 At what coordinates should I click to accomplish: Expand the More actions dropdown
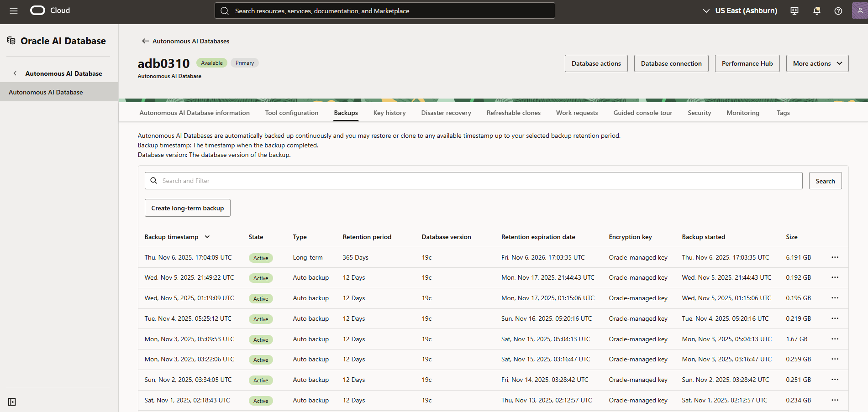click(x=817, y=63)
